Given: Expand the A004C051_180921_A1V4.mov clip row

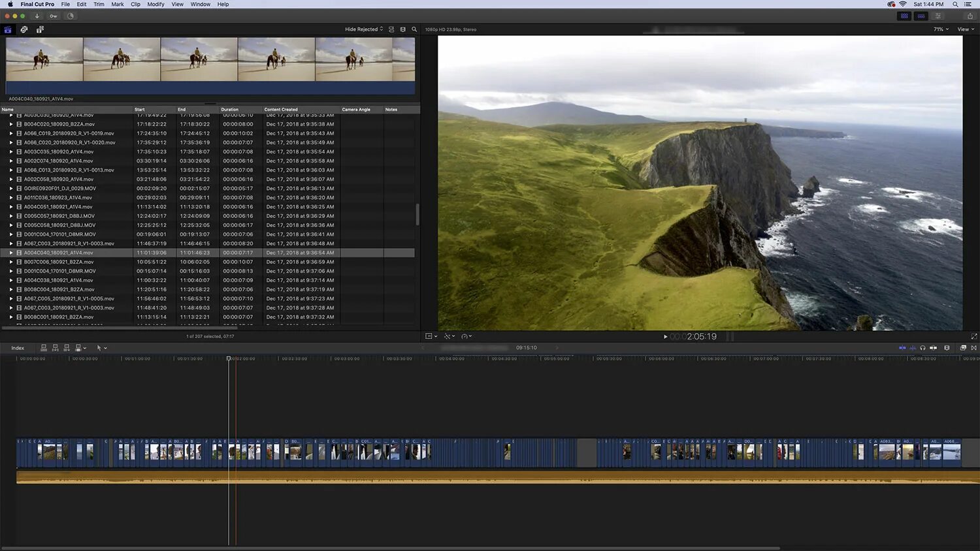Looking at the screenshot, I should coord(10,207).
